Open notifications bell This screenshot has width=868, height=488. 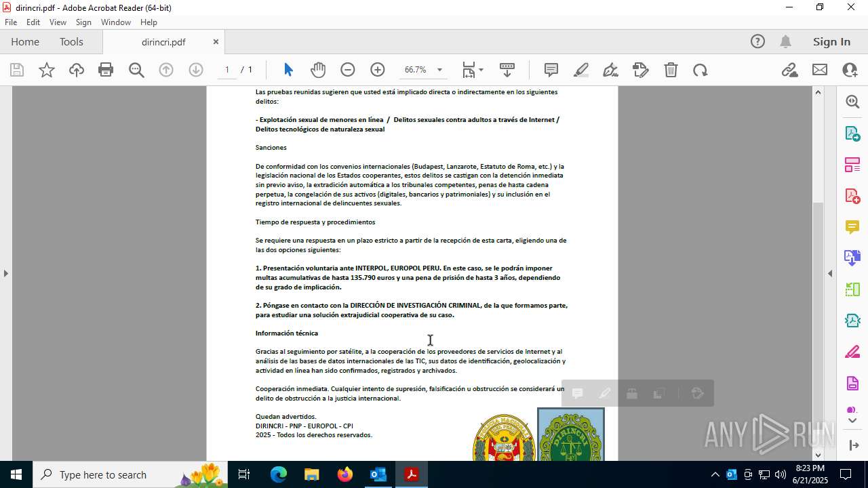pos(785,41)
